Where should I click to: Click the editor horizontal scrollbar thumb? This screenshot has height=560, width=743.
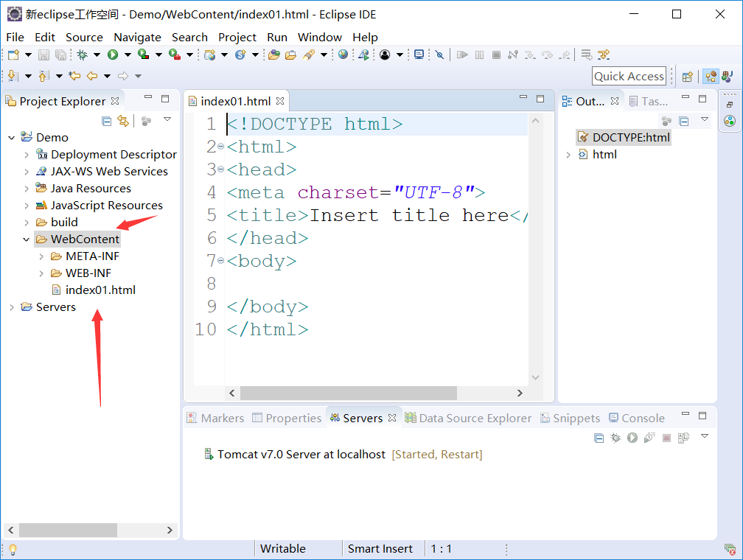(348, 393)
